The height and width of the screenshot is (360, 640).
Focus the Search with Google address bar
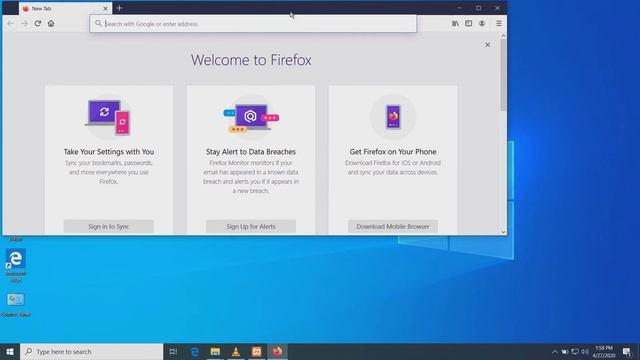point(253,24)
